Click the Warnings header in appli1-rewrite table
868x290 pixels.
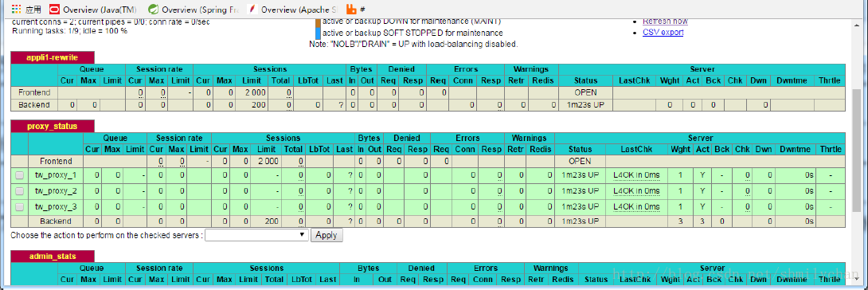point(531,69)
